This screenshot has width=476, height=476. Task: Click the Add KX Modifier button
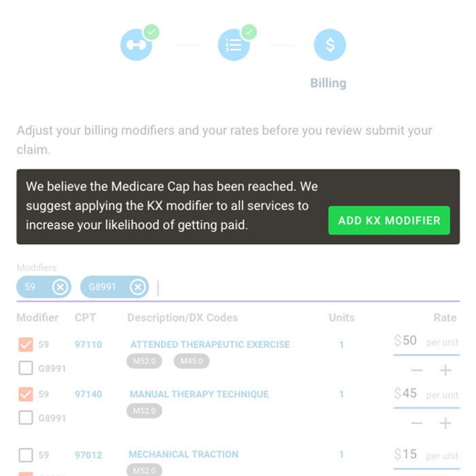coord(389,220)
